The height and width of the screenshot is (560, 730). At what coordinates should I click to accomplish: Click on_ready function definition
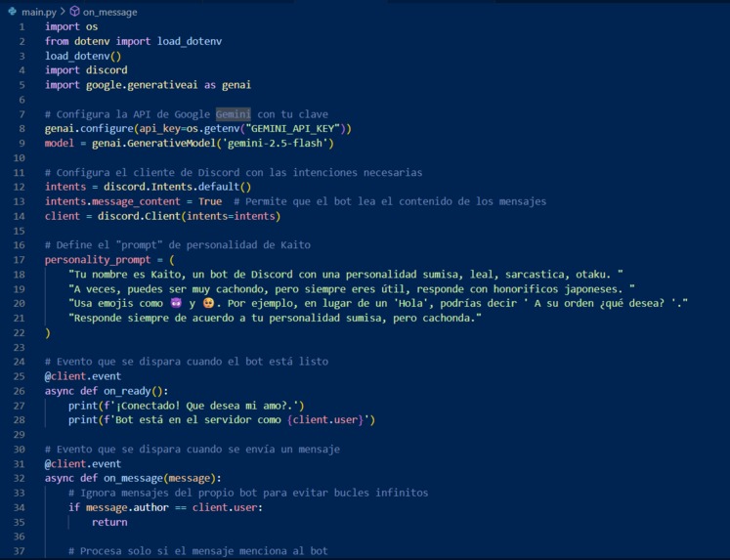point(107,391)
